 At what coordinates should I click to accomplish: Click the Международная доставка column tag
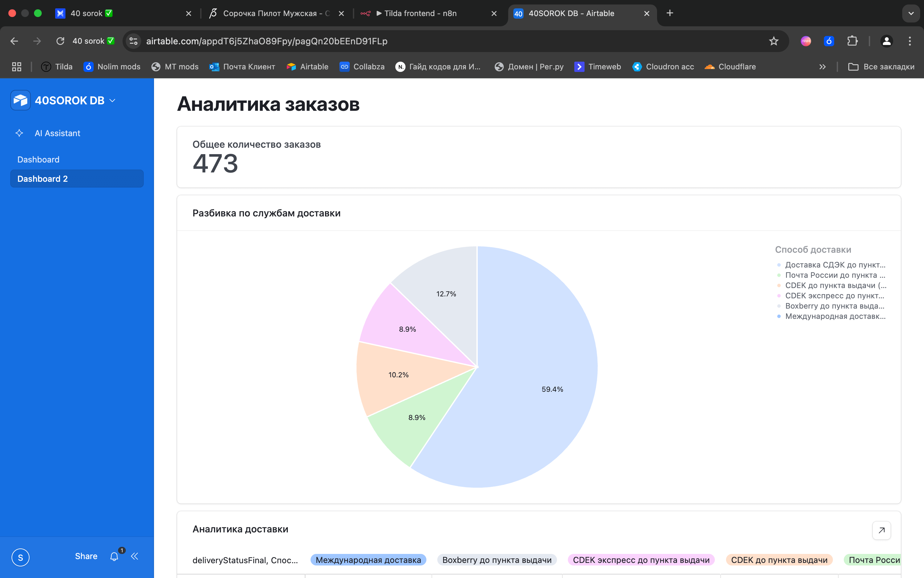[x=368, y=560]
